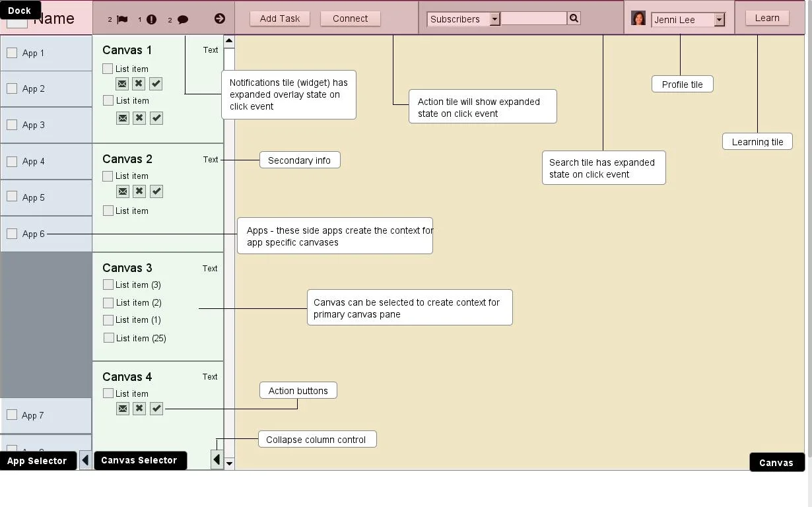Click the envelope icon under Canvas 1 list item
Screen dimensions: 812x507
(x=122, y=84)
